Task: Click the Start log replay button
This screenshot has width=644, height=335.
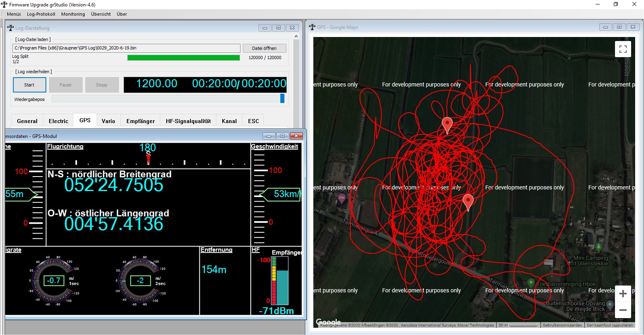Action: 29,85
